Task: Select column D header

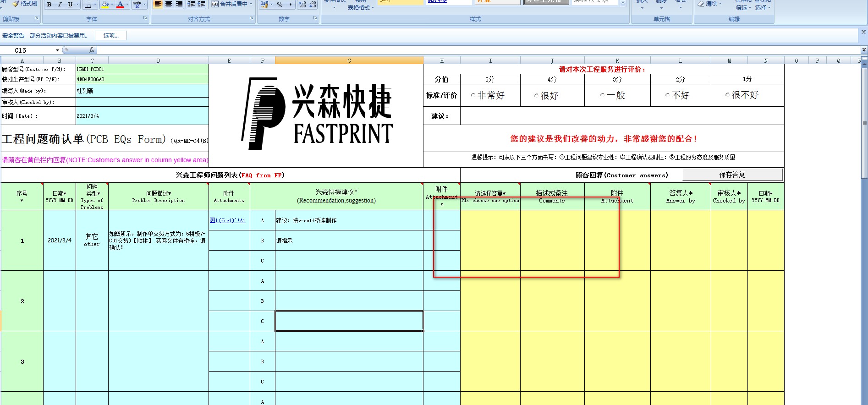Action: click(x=159, y=60)
